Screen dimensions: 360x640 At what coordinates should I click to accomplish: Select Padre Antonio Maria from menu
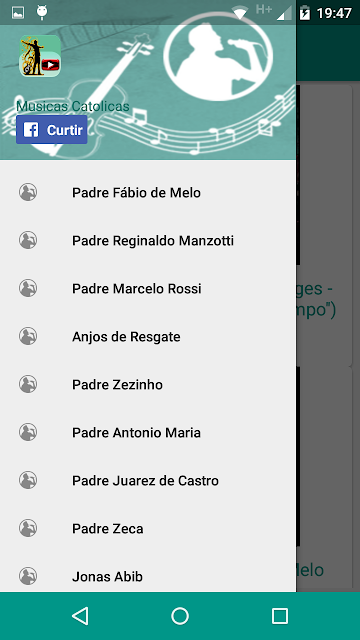point(148,433)
